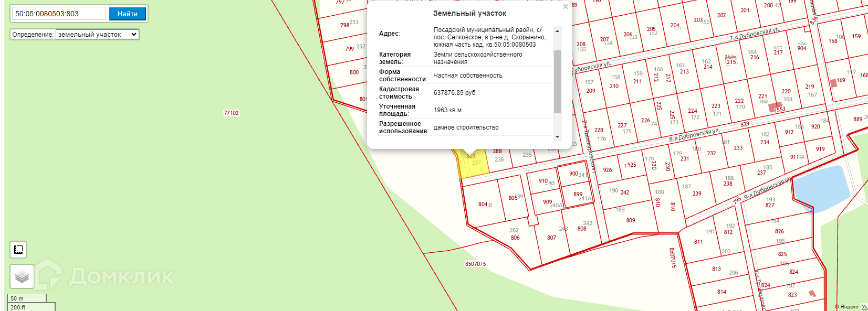The width and height of the screenshot is (868, 311).
Task: Click the area value 1963 кв.м
Action: (x=447, y=110)
